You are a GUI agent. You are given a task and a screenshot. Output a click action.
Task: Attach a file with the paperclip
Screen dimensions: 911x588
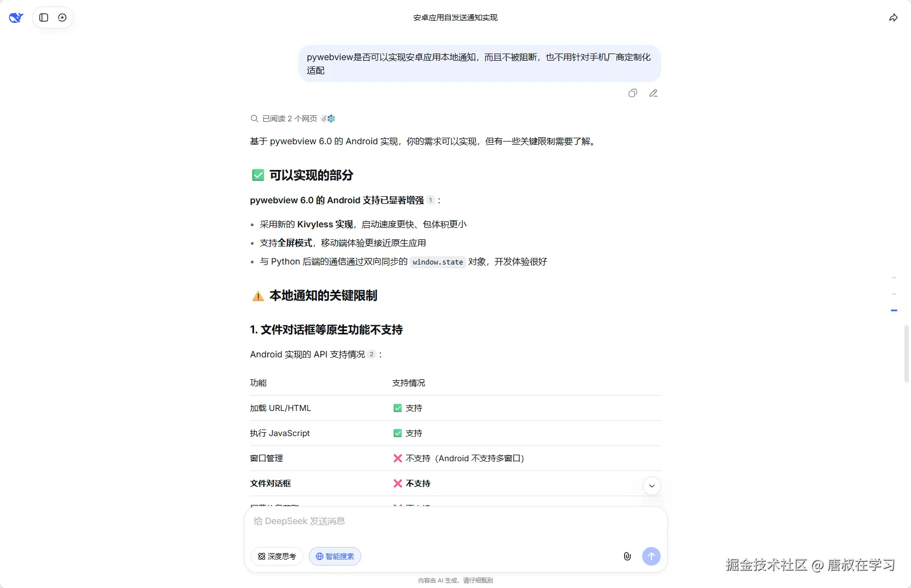[x=627, y=556]
